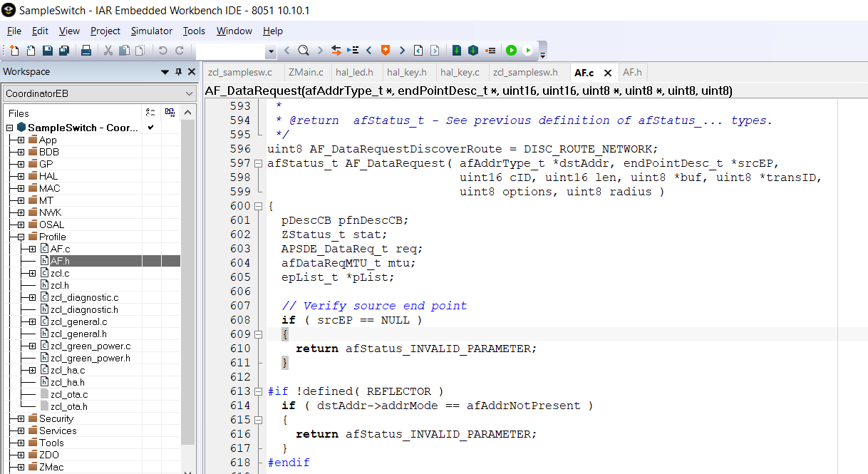Image resolution: width=868 pixels, height=474 pixels.
Task: Create a new document from toolbar
Action: click(x=15, y=51)
